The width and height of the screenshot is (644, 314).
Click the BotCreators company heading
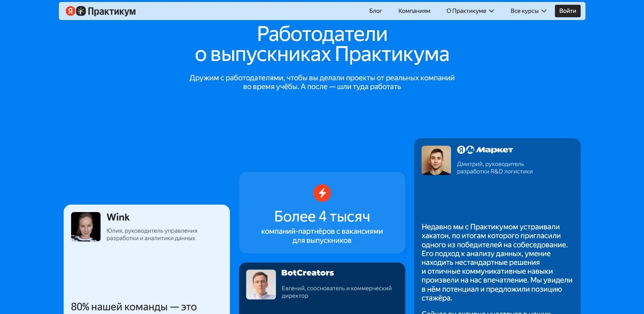[x=307, y=273]
